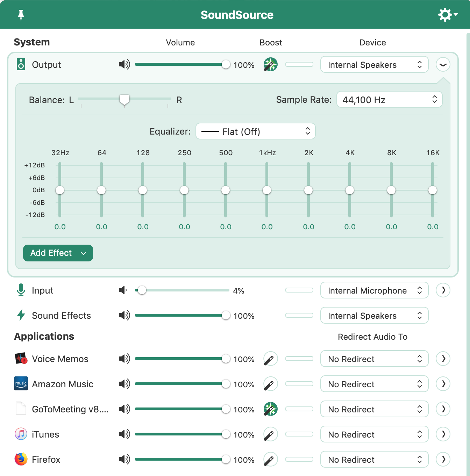Disable Magic Boost for GoToMeeting

coord(271,409)
